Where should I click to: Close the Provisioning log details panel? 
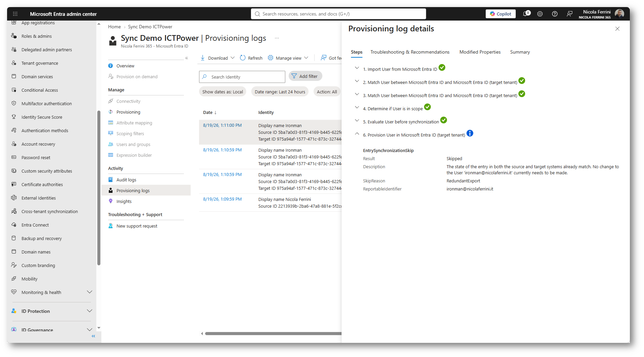[x=617, y=29]
